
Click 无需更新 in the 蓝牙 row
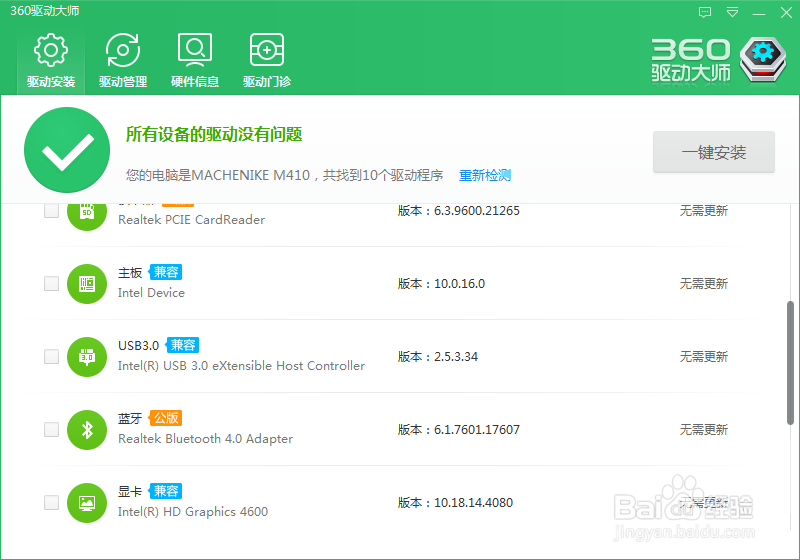tap(704, 429)
